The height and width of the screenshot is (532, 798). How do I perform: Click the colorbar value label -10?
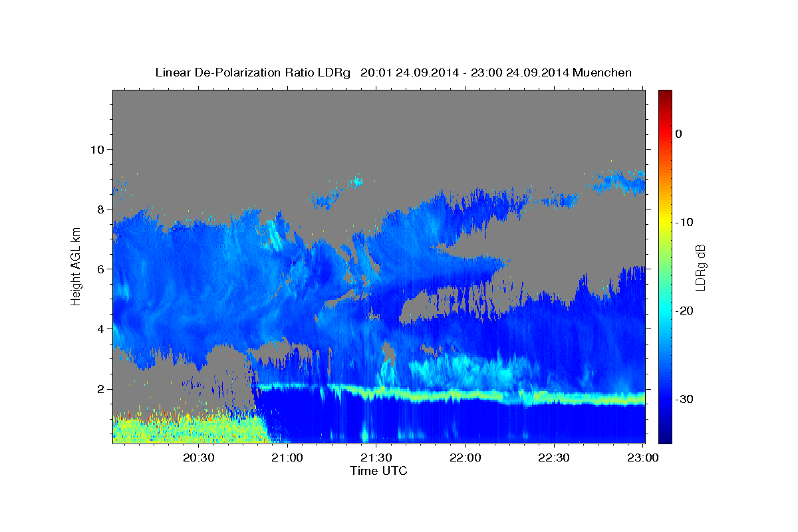click(684, 222)
